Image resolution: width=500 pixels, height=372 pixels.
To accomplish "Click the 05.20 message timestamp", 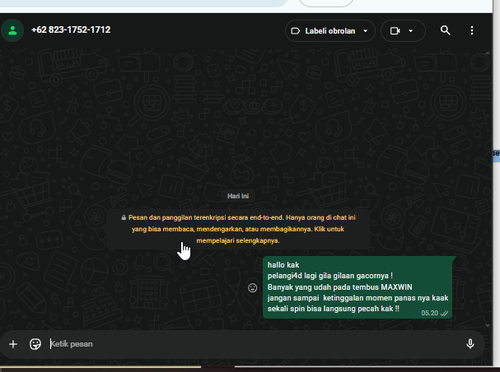I will pyautogui.click(x=430, y=313).
